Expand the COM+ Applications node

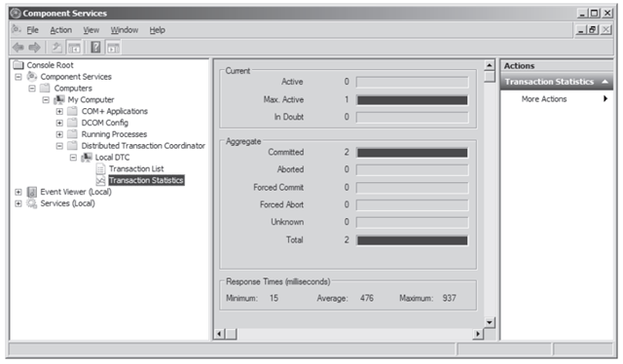coord(59,111)
